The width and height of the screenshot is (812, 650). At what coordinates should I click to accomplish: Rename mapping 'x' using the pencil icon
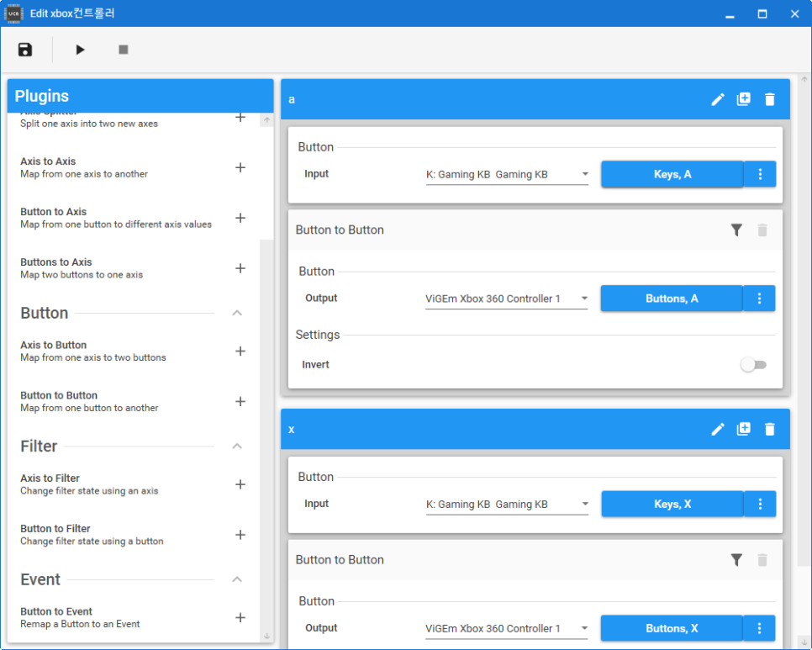pos(717,430)
